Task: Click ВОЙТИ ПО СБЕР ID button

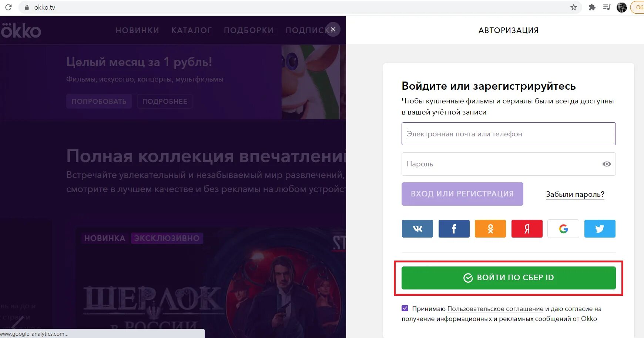Action: click(509, 278)
